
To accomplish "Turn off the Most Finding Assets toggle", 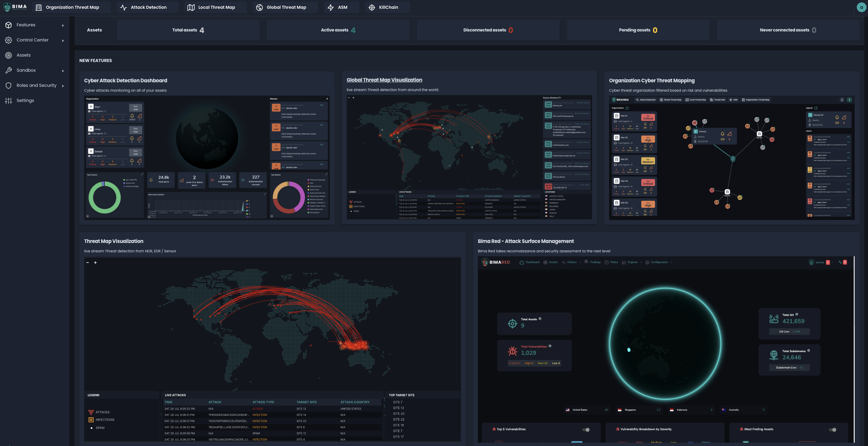I will point(833,429).
